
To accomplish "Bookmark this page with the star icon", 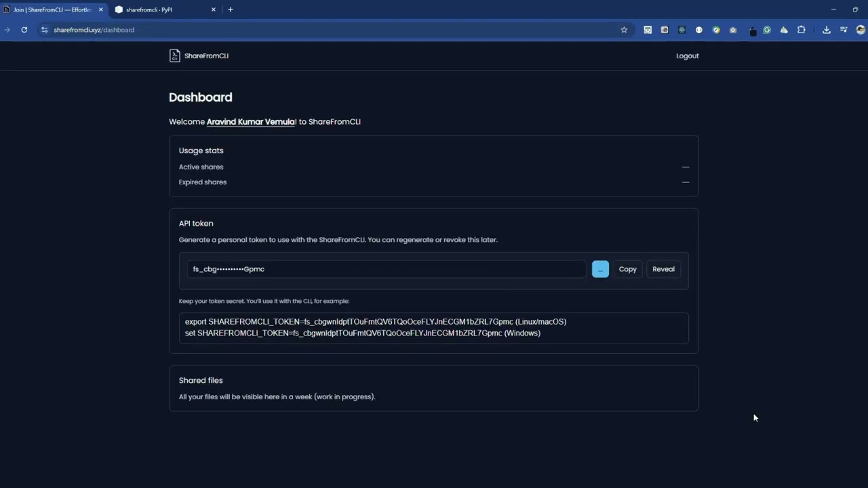I will pyautogui.click(x=624, y=30).
